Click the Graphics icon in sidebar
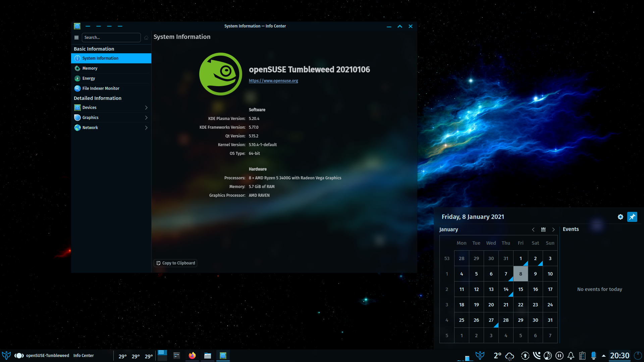The width and height of the screenshot is (644, 362). pyautogui.click(x=77, y=118)
